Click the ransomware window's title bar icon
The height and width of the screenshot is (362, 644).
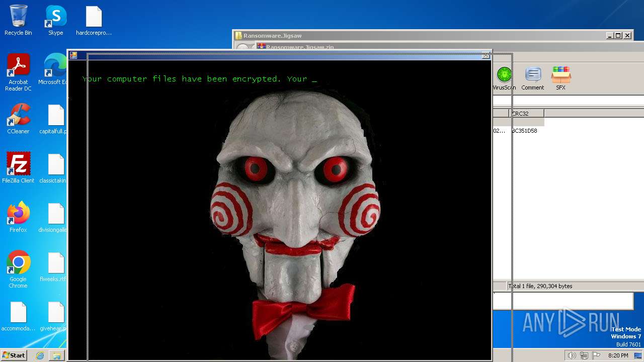(x=73, y=55)
